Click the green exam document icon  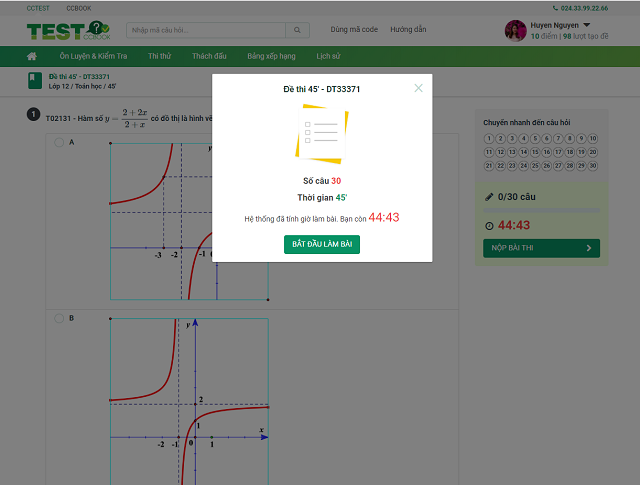click(35, 80)
